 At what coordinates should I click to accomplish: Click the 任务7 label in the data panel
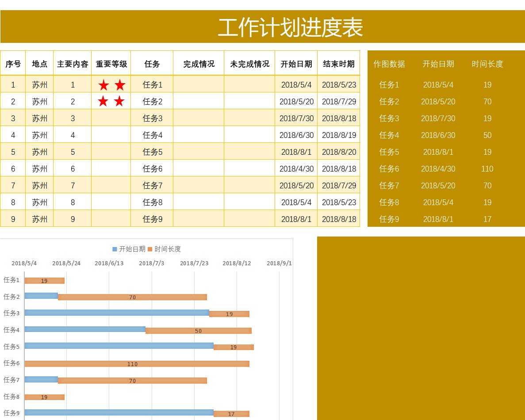(x=389, y=186)
